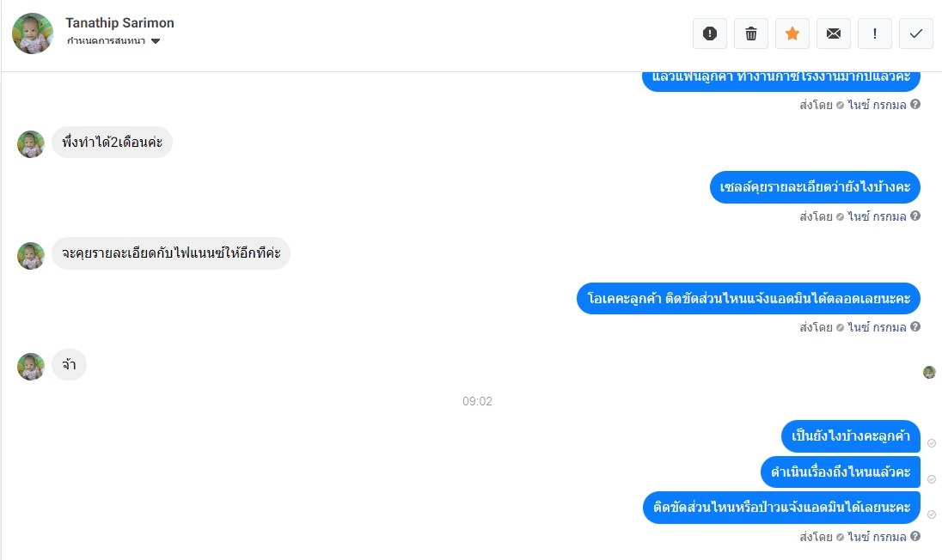The height and width of the screenshot is (560, 942).
Task: Open Tanathip Sarimon's profile name
Action: pyautogui.click(x=119, y=23)
